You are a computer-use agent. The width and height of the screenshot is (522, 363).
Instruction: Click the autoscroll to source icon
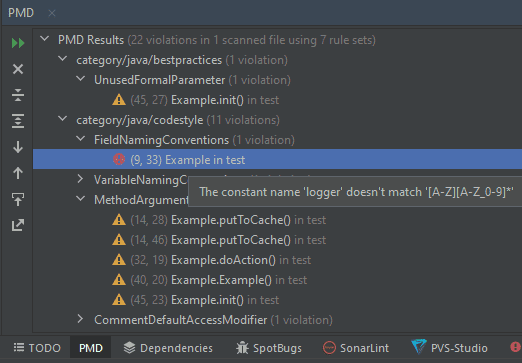(18, 199)
